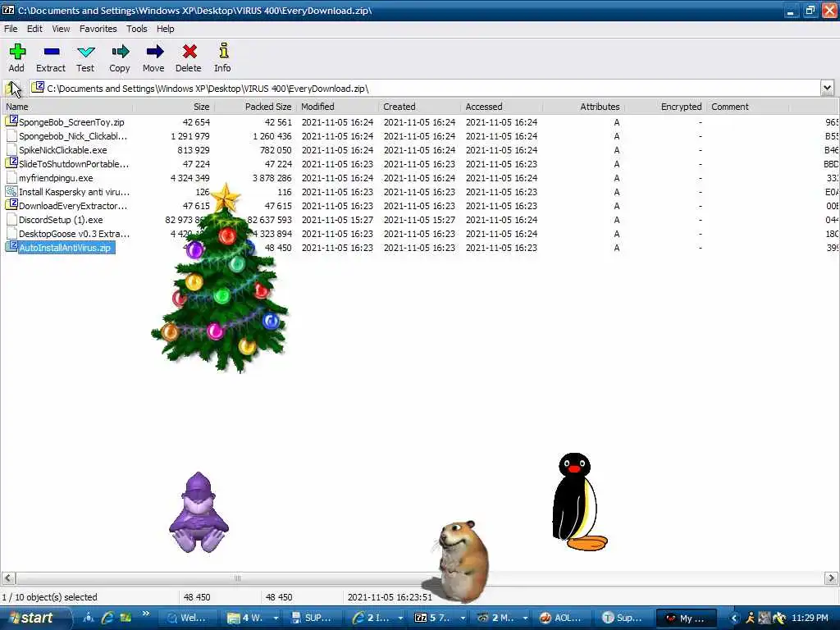Sort by Attributes column header
Screen dimensions: 840x630
(x=584, y=107)
